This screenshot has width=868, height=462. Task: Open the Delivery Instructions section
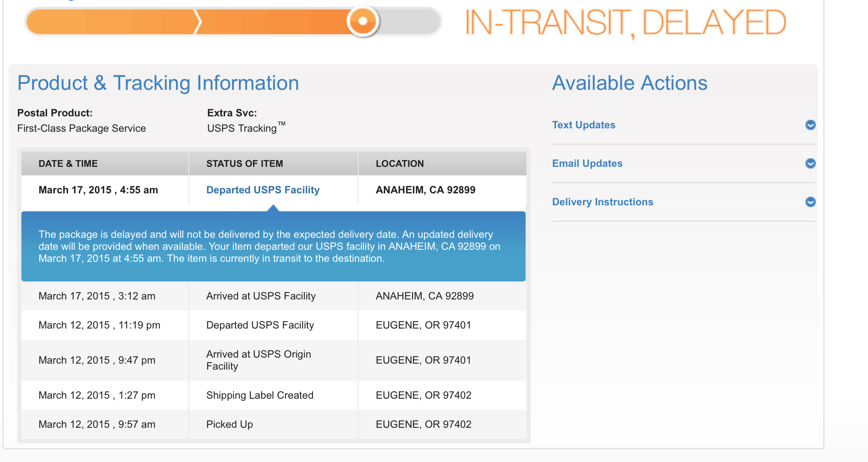pos(603,202)
